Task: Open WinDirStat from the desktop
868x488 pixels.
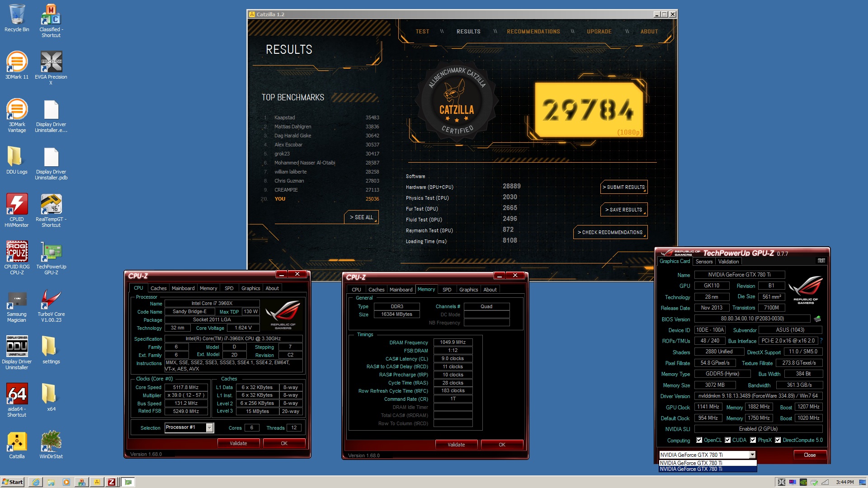Action: pyautogui.click(x=51, y=445)
